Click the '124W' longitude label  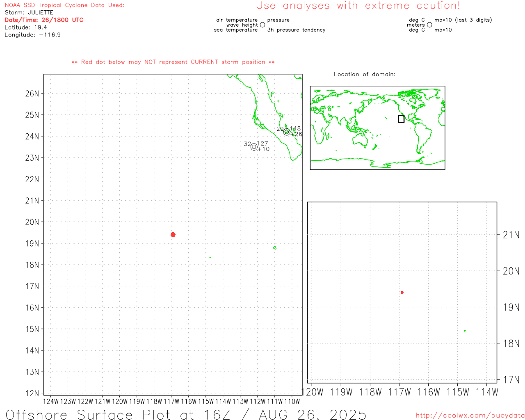pyautogui.click(x=51, y=402)
